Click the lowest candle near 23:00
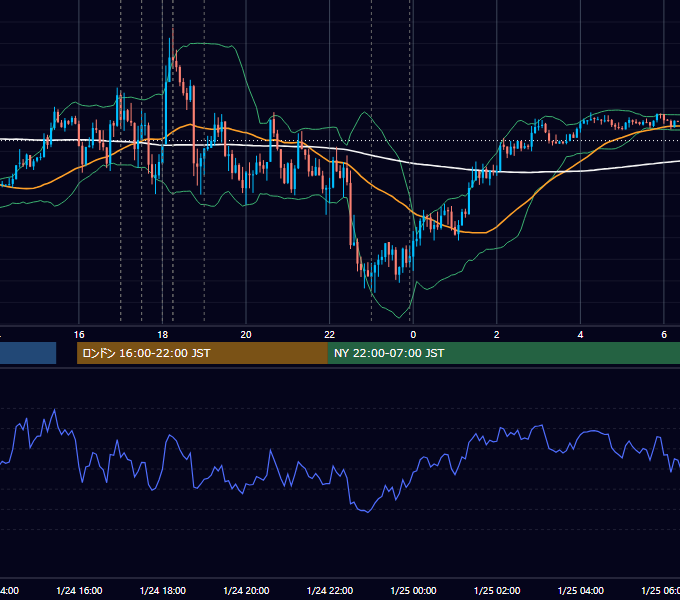 click(x=375, y=277)
